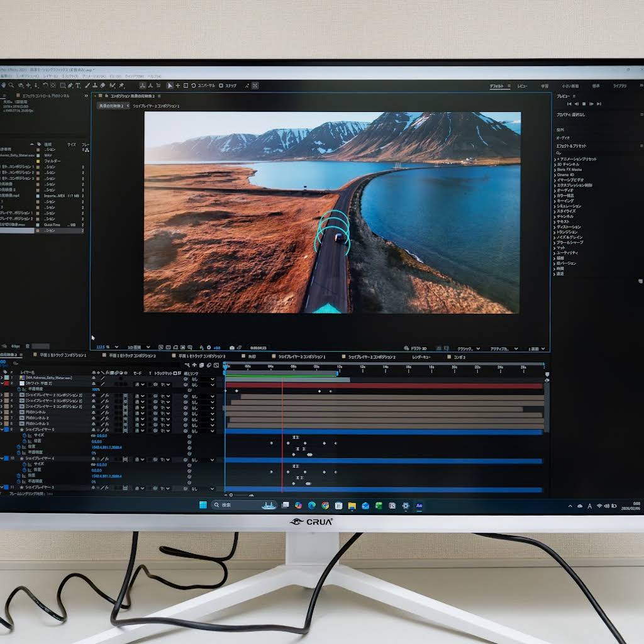
Task: Click the local axis mode icon
Action: pyautogui.click(x=143, y=86)
